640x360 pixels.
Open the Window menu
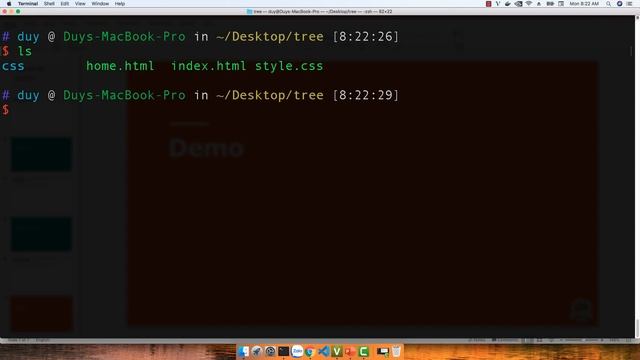click(100, 4)
